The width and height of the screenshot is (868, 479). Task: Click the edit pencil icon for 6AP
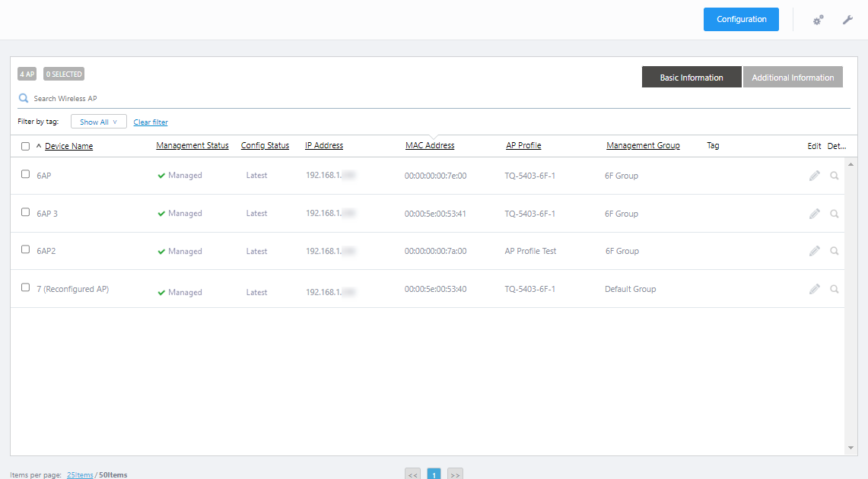point(814,176)
